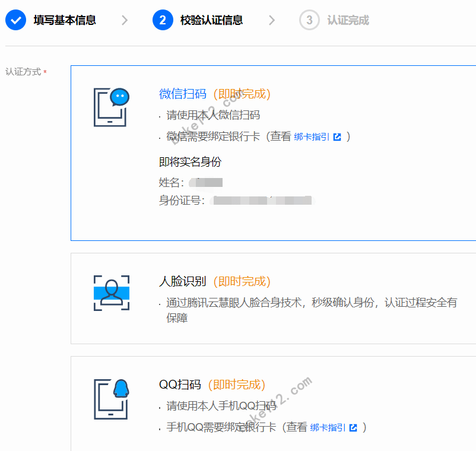
Task: Choose 人脸识别 authentication method
Action: click(183, 281)
